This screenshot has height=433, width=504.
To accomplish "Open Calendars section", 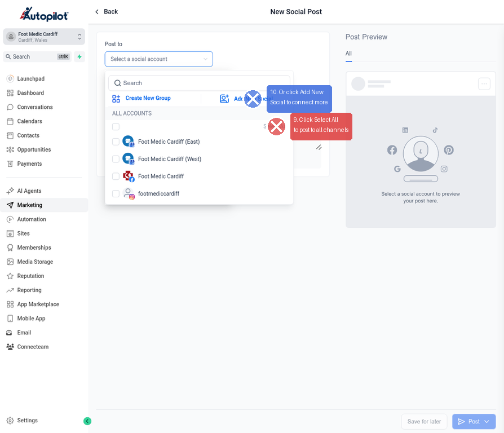I will tap(29, 121).
